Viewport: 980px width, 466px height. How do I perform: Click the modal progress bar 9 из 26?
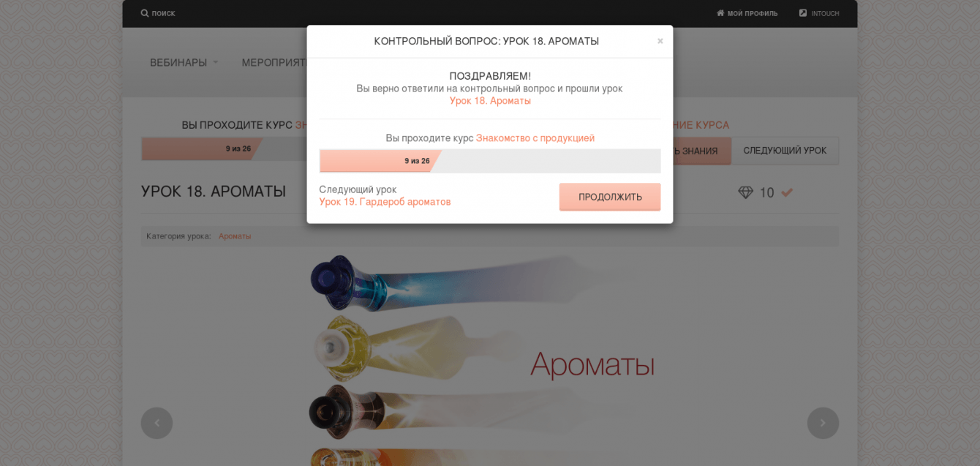[x=490, y=161]
